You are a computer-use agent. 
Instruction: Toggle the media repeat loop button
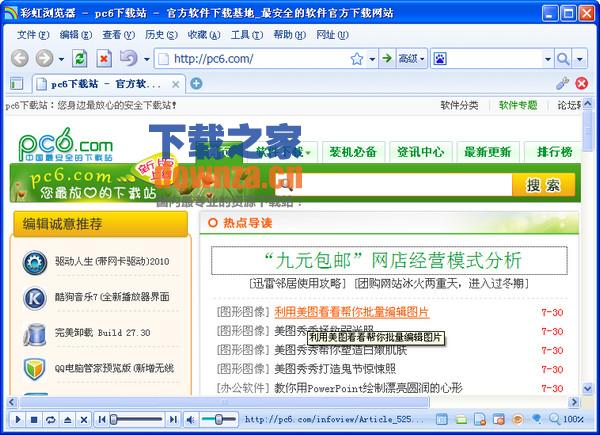click(51, 420)
